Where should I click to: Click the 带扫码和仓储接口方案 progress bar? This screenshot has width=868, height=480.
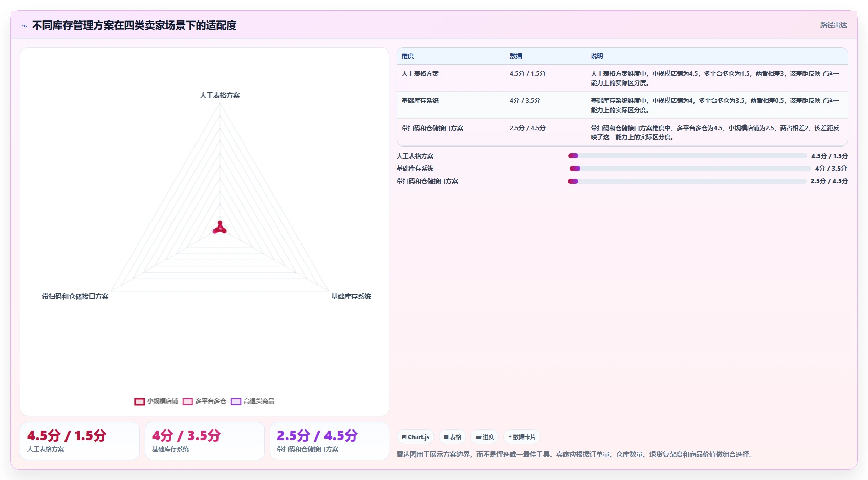click(x=687, y=181)
